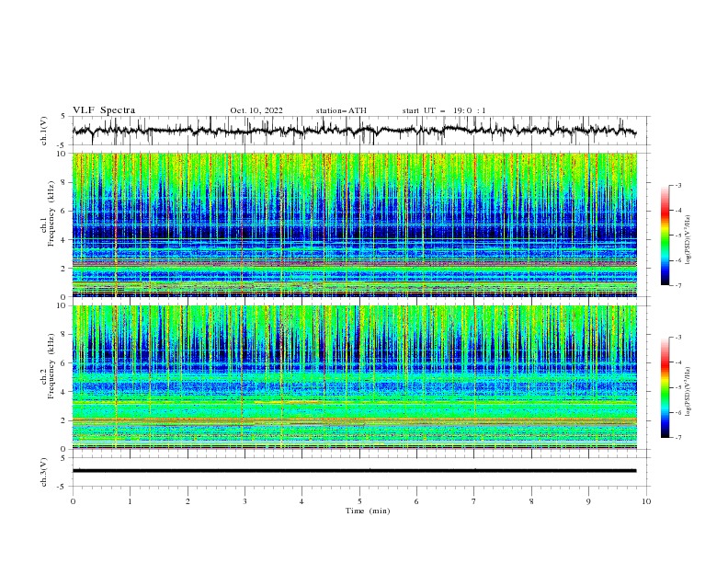Screen dimensions: 728x563
Task: Click the time axis tick label '7'
Action: tap(474, 501)
